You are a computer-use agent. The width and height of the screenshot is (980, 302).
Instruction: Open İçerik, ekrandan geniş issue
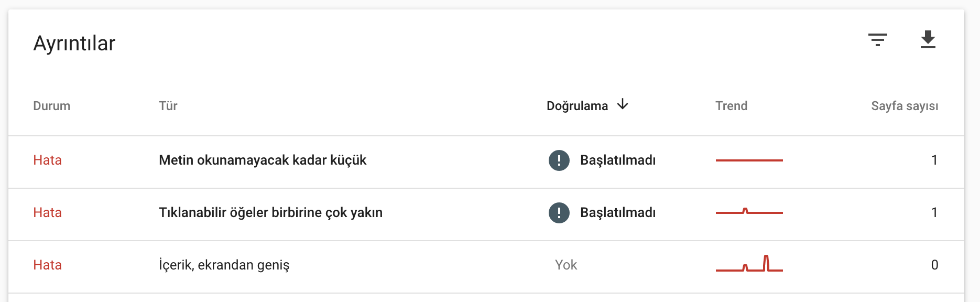224,265
